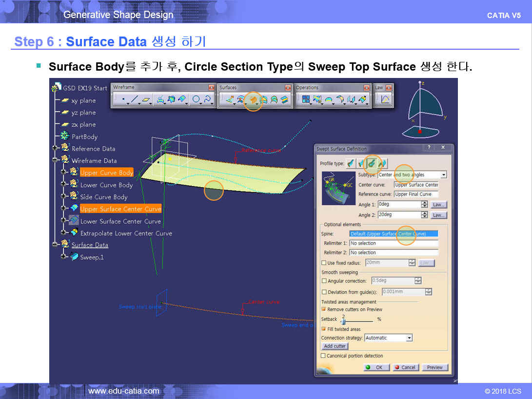The image size is (532, 399).
Task: Expand the Sweep.1 tree node
Action: point(63,257)
